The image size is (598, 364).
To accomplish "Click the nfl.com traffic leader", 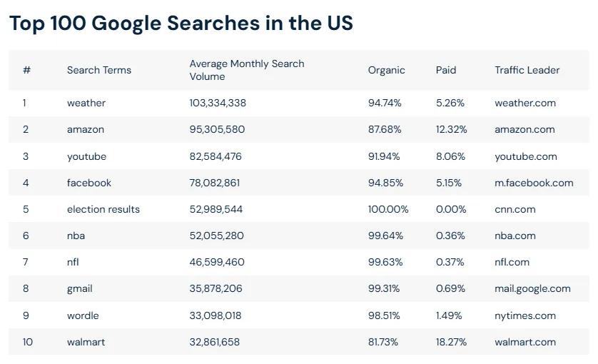I will pos(512,262).
